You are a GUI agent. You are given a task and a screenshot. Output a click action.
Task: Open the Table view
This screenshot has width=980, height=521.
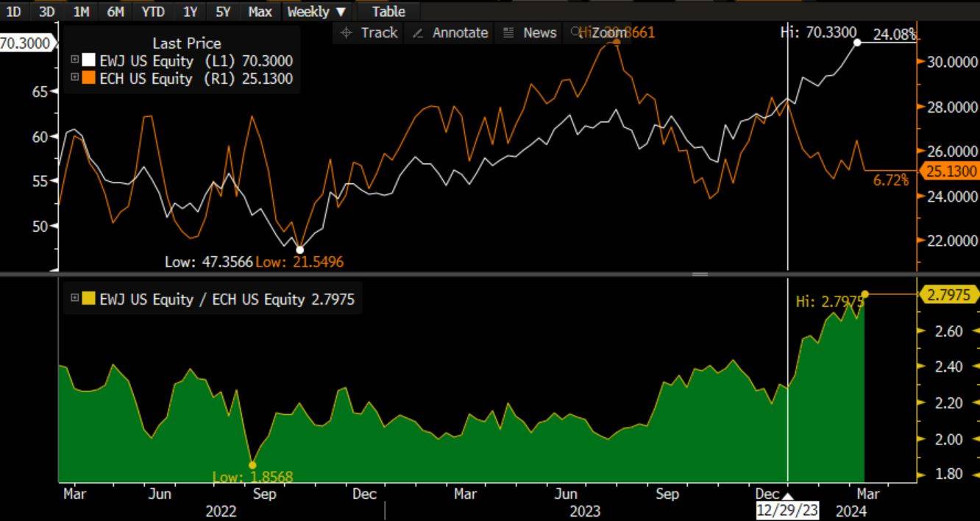388,11
